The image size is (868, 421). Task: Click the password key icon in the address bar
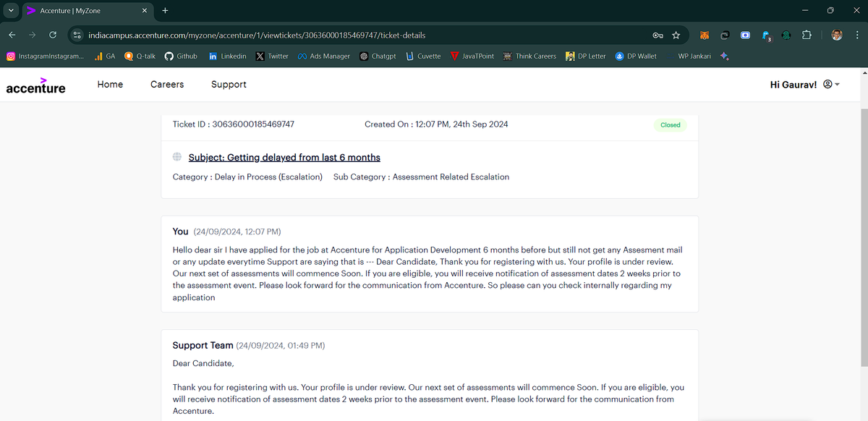[x=658, y=35]
